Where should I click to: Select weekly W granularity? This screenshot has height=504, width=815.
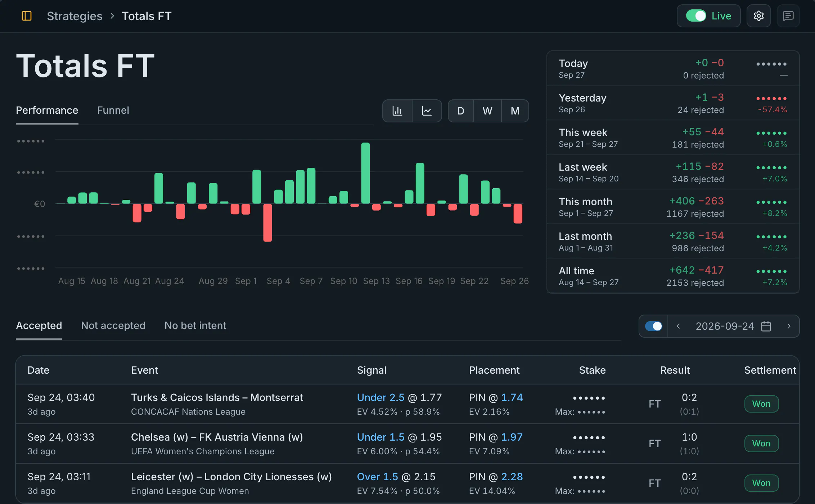pos(487,111)
